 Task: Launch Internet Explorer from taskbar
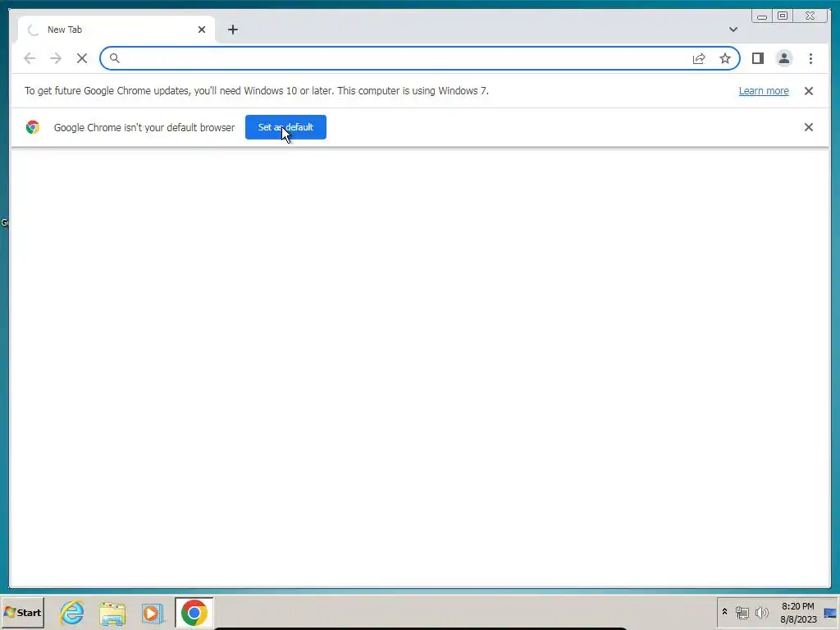[x=72, y=612]
